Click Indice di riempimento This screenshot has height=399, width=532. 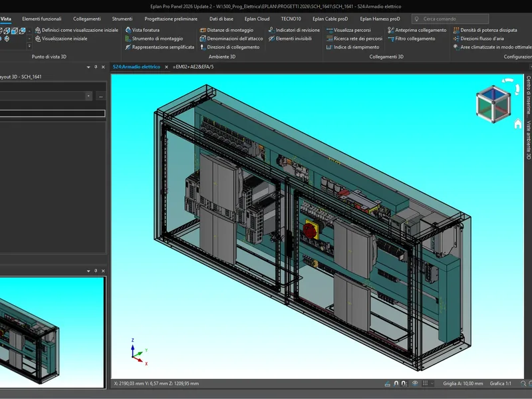(352, 47)
